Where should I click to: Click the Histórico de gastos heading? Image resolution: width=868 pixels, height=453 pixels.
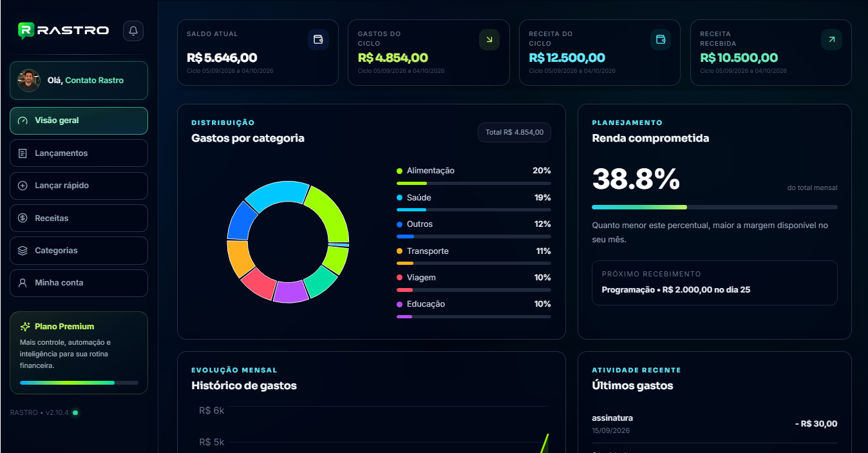(244, 386)
